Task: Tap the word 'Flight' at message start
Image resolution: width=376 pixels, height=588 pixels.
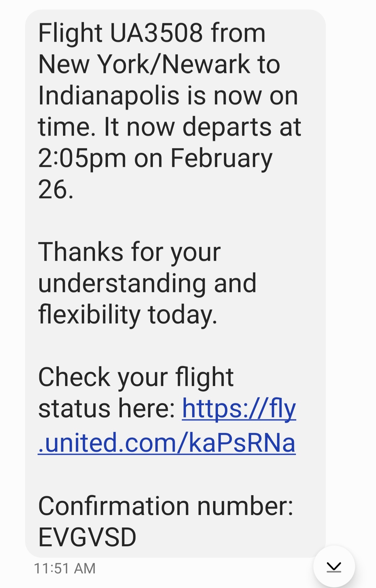Action: pos(70,33)
